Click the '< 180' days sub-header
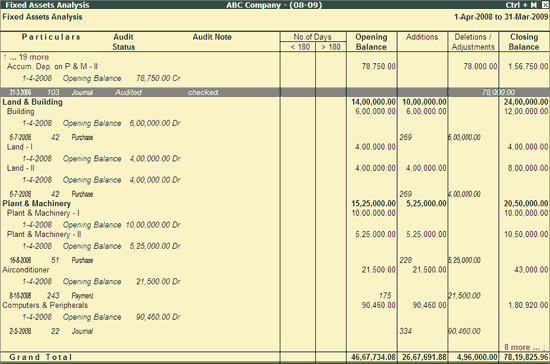Image resolution: width=550 pixels, height=364 pixels. point(300,47)
